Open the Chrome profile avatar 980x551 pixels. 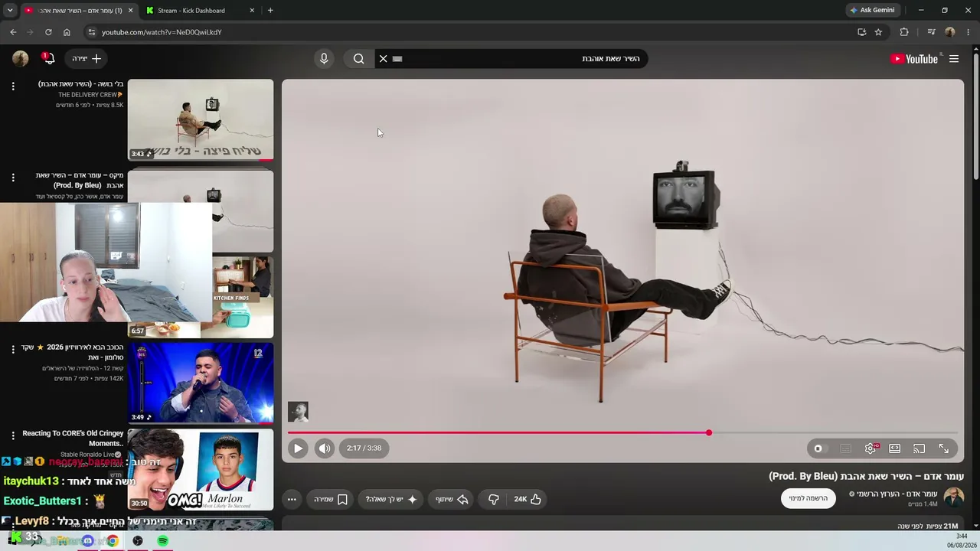coord(950,32)
